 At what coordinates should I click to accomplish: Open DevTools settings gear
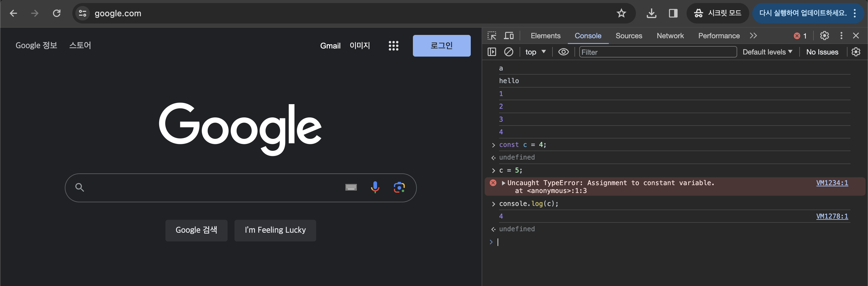pyautogui.click(x=824, y=36)
